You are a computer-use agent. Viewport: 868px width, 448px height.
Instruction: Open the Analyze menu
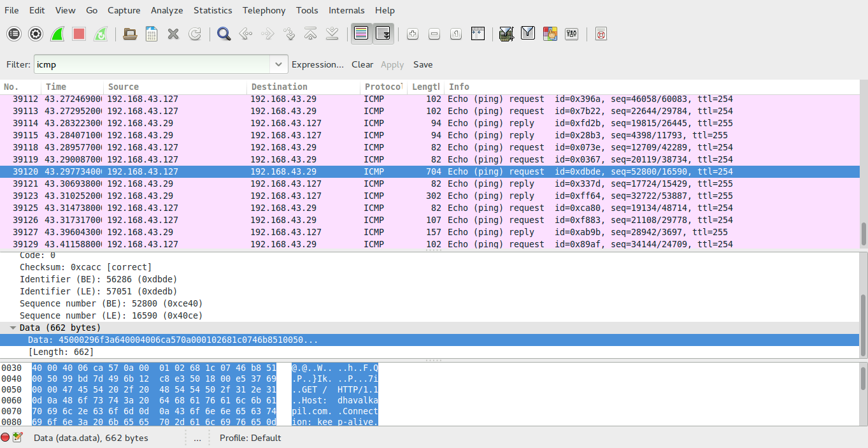tap(167, 10)
